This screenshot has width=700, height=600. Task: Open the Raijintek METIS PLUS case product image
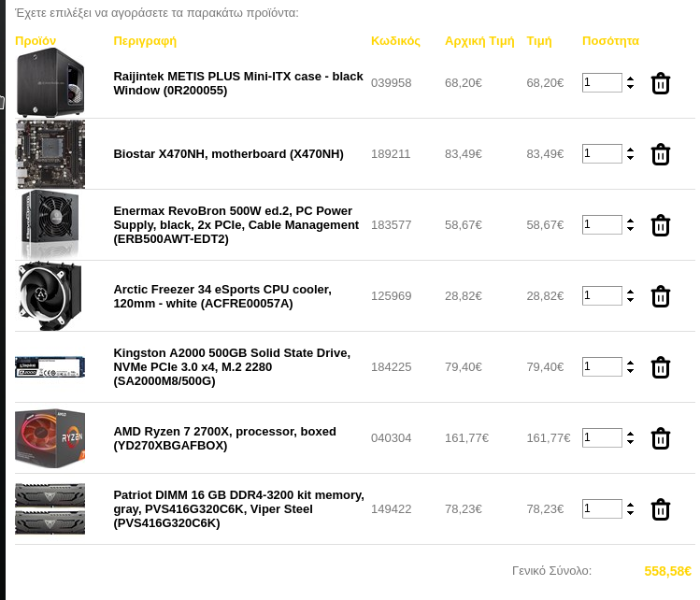pyautogui.click(x=50, y=82)
